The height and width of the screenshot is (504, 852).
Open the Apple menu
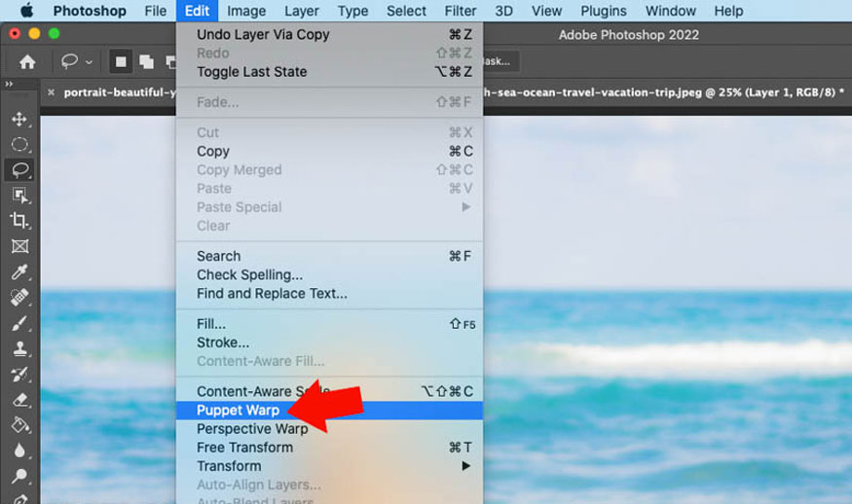coord(25,11)
